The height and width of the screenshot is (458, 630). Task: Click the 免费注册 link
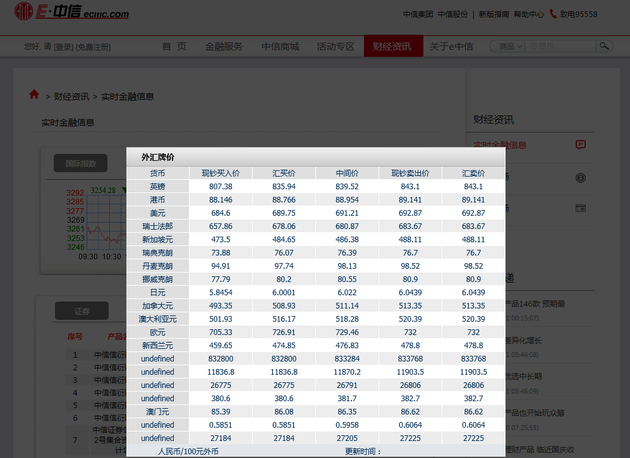tap(93, 47)
